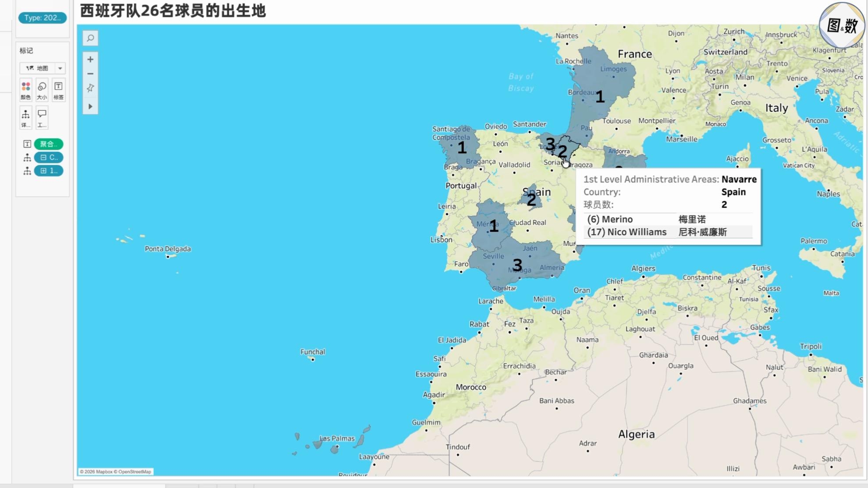Open the 颜色 color marks card
The width and height of the screenshot is (868, 488).
click(26, 90)
